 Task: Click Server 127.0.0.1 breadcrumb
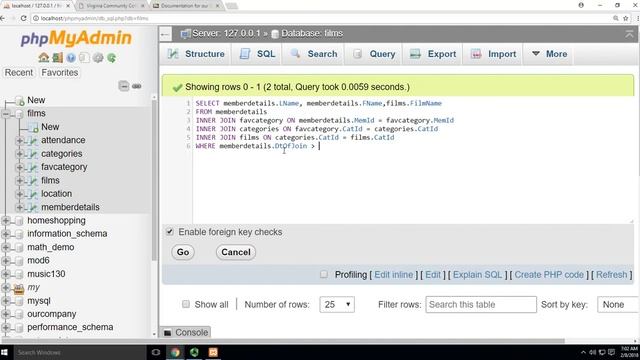(226, 33)
